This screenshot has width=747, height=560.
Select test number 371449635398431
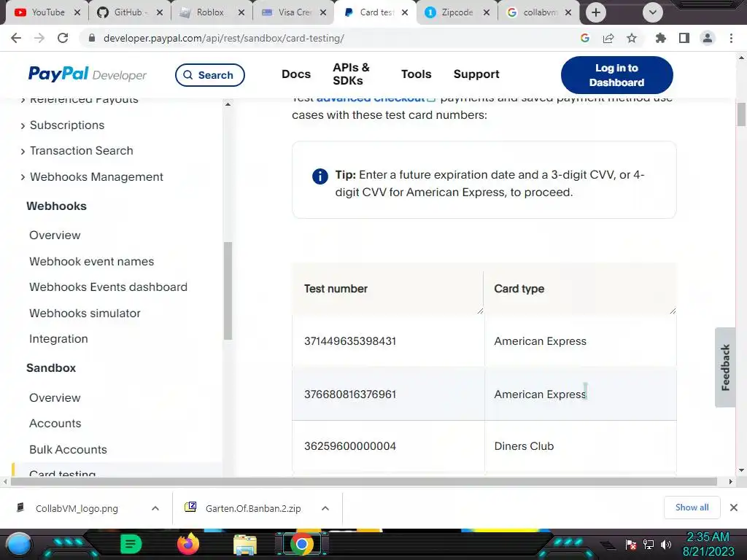pyautogui.click(x=349, y=341)
